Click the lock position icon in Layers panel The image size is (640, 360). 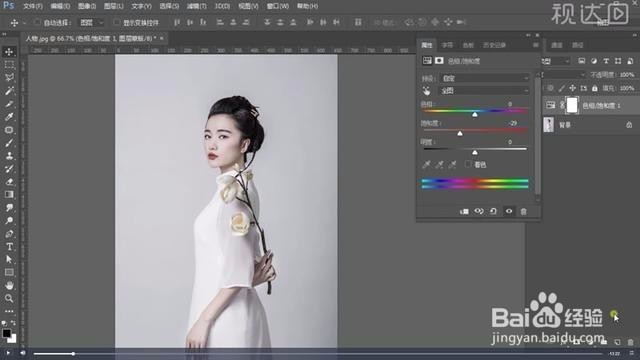tap(573, 88)
